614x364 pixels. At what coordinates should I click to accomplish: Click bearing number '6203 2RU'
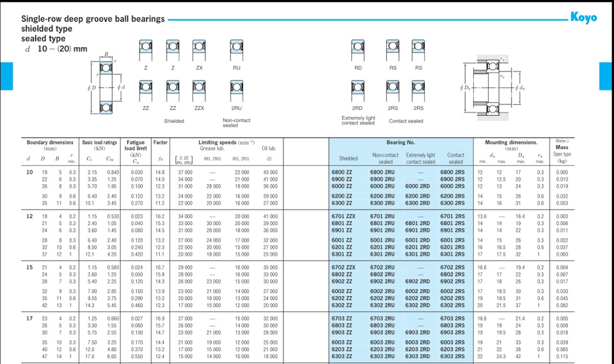point(382,349)
